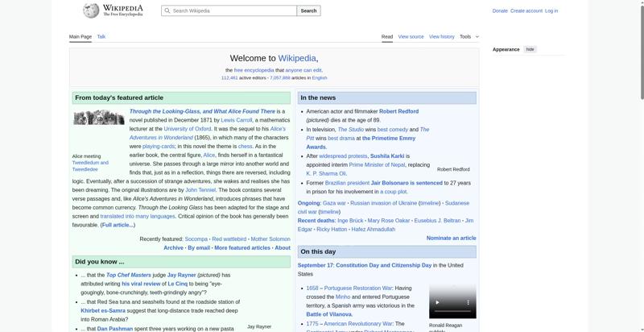The image size is (644, 332).
Task: Open the Main Page tab
Action: (x=80, y=36)
